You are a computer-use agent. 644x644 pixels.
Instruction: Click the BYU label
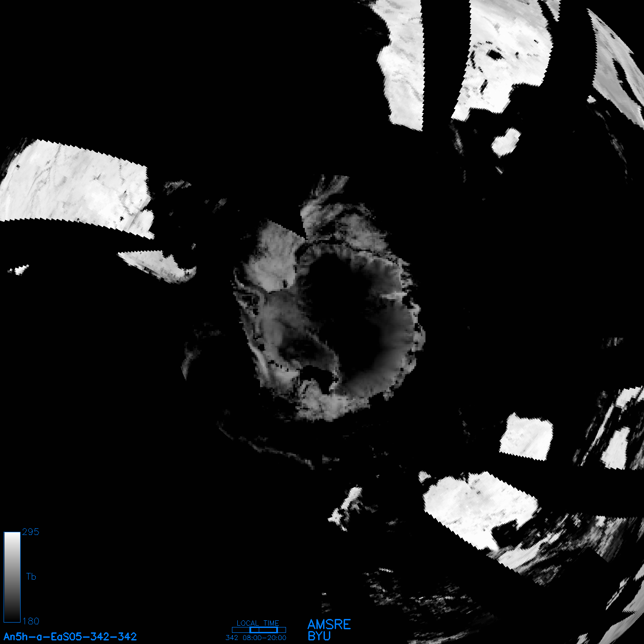(319, 636)
